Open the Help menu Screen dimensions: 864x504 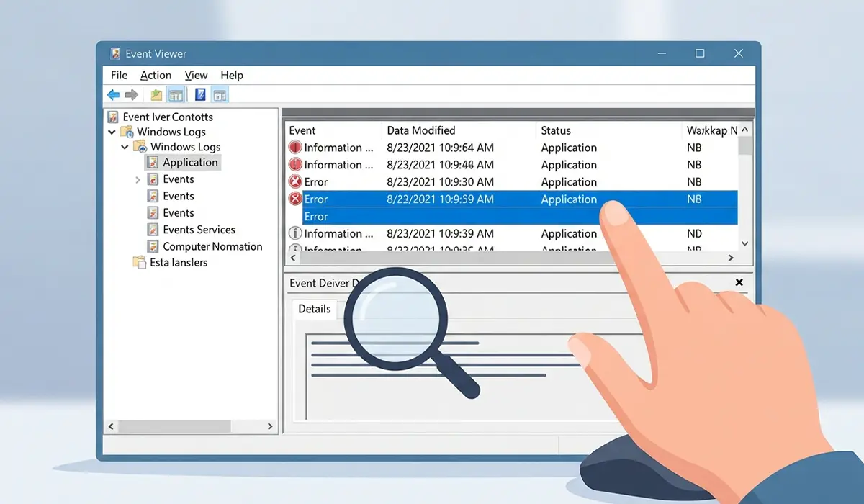coord(232,75)
